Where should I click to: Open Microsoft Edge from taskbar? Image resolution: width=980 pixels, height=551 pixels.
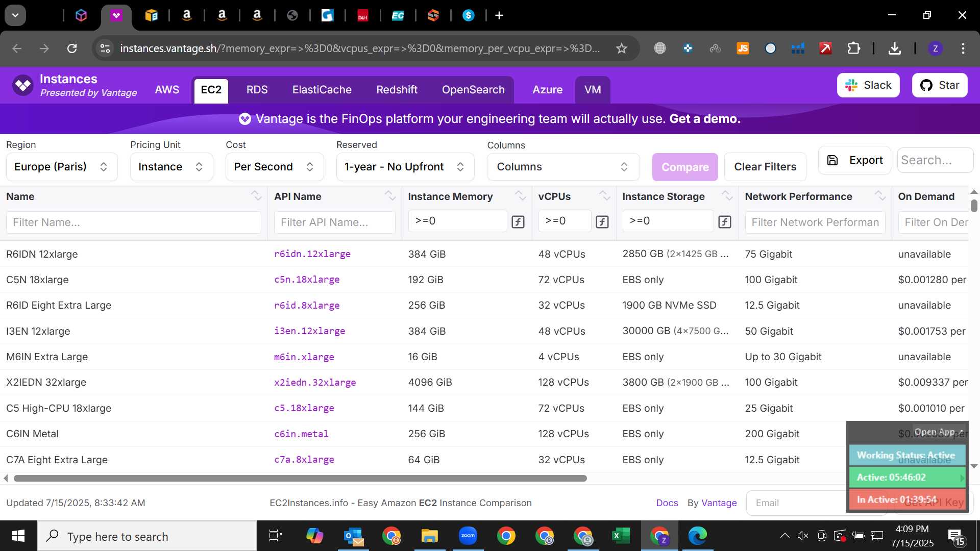(697, 536)
